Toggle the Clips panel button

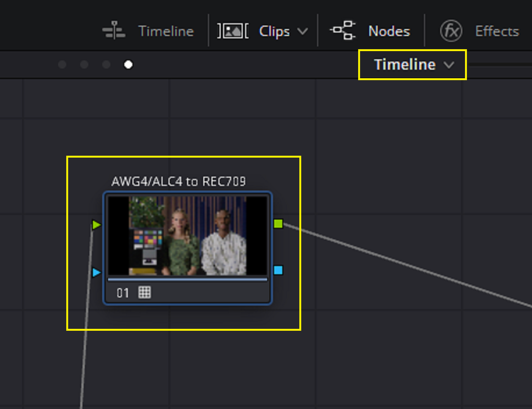[x=253, y=31]
